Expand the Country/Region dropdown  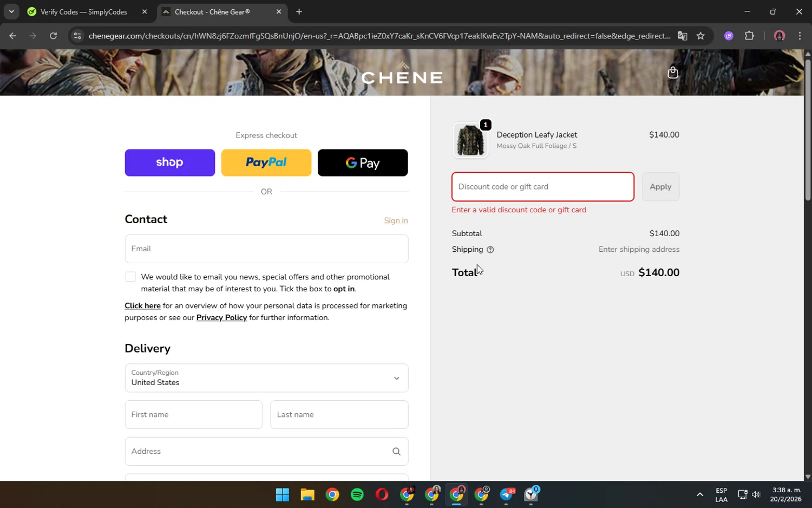coord(266,378)
